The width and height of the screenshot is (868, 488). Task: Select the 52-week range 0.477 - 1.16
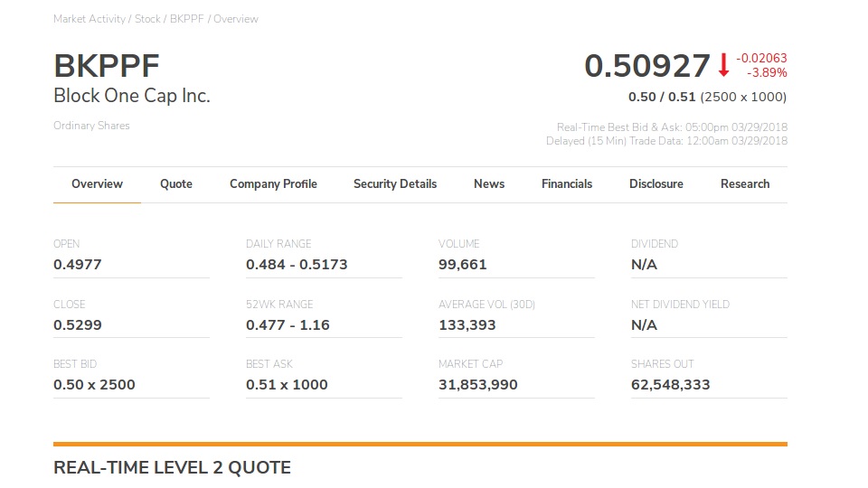[x=288, y=325]
